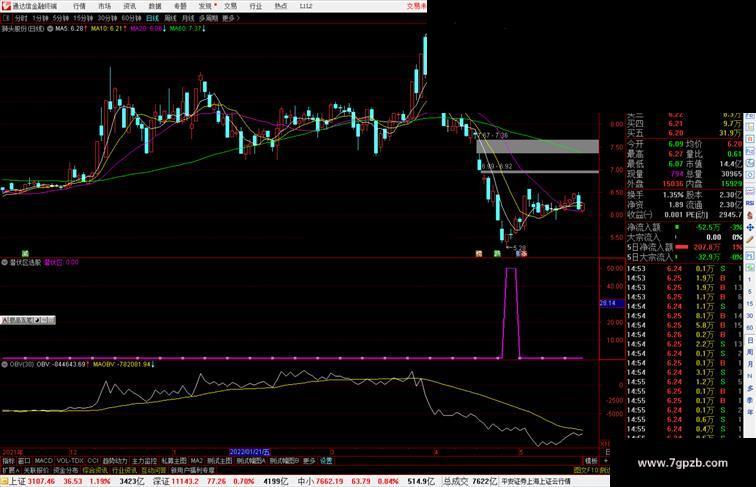Click the orange info marker below chart low
This screenshot has width=756, height=487.
(479, 253)
